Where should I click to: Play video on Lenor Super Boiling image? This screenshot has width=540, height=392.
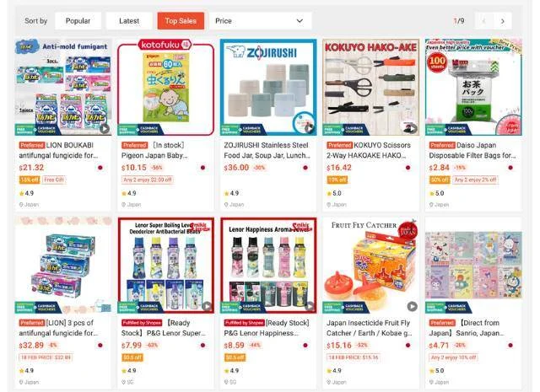[x=207, y=306]
